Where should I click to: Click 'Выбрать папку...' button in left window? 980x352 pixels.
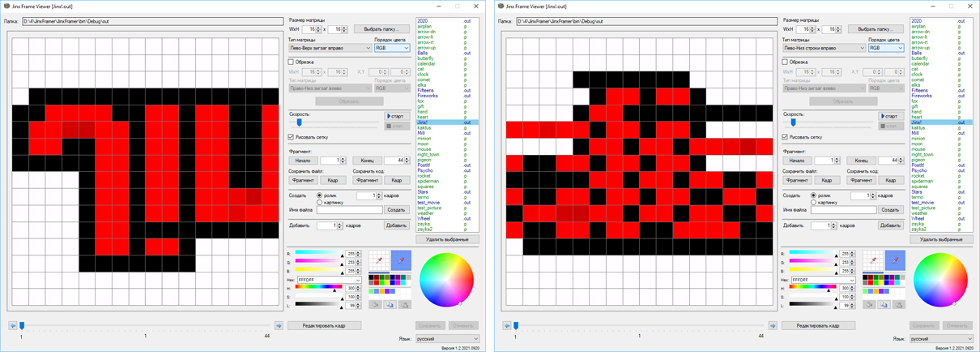click(381, 29)
